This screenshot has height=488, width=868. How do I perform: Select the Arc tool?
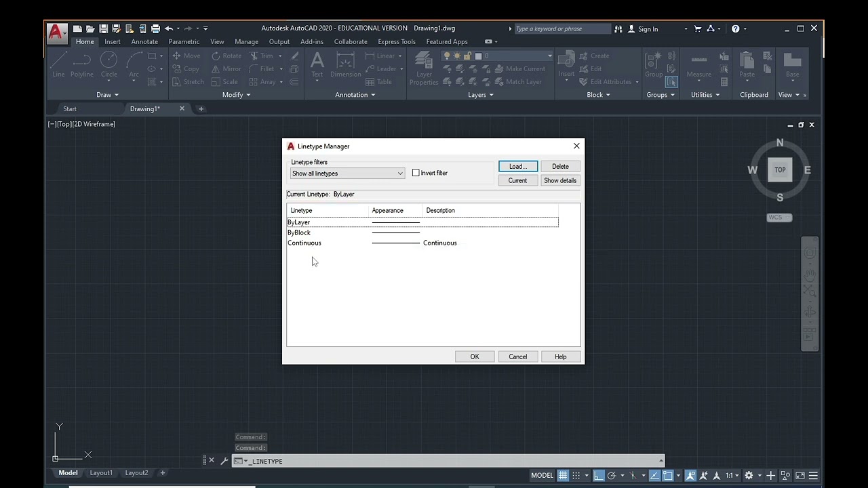(134, 65)
